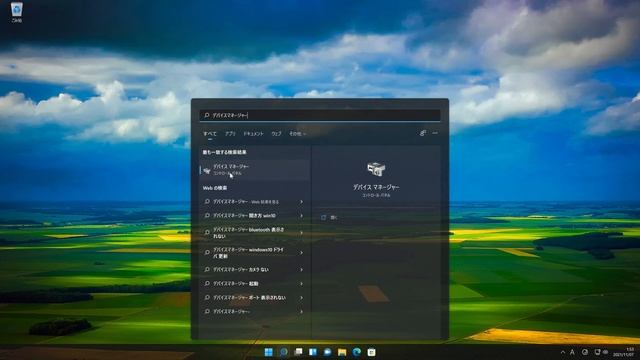Viewport: 640px width, 360px height.
Task: Open Task View from the taskbar
Action: coord(298,352)
